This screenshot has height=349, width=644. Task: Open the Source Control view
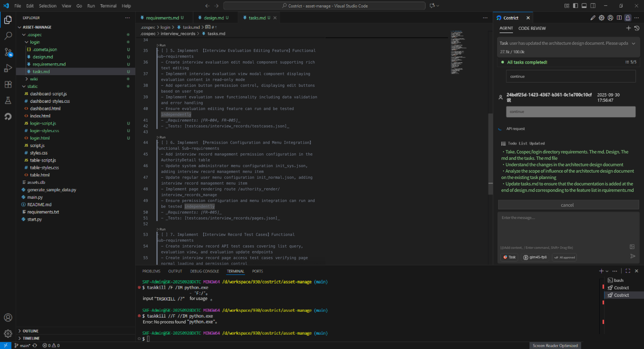(x=8, y=52)
